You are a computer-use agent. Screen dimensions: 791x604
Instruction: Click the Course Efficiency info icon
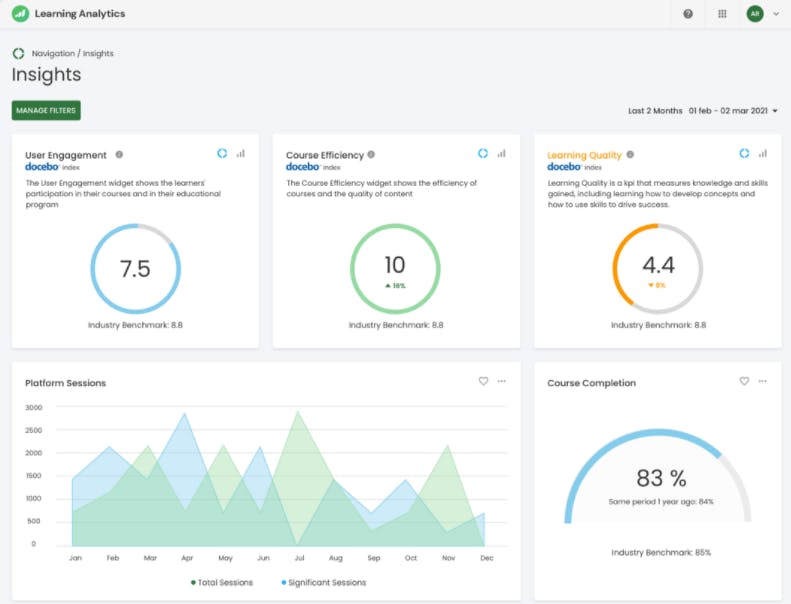[x=371, y=155]
